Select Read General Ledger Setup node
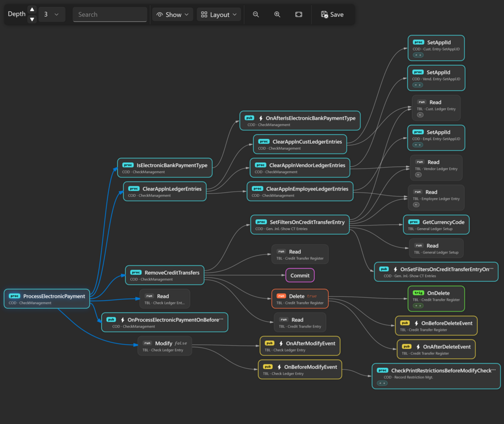504x424 pixels. tap(436, 248)
